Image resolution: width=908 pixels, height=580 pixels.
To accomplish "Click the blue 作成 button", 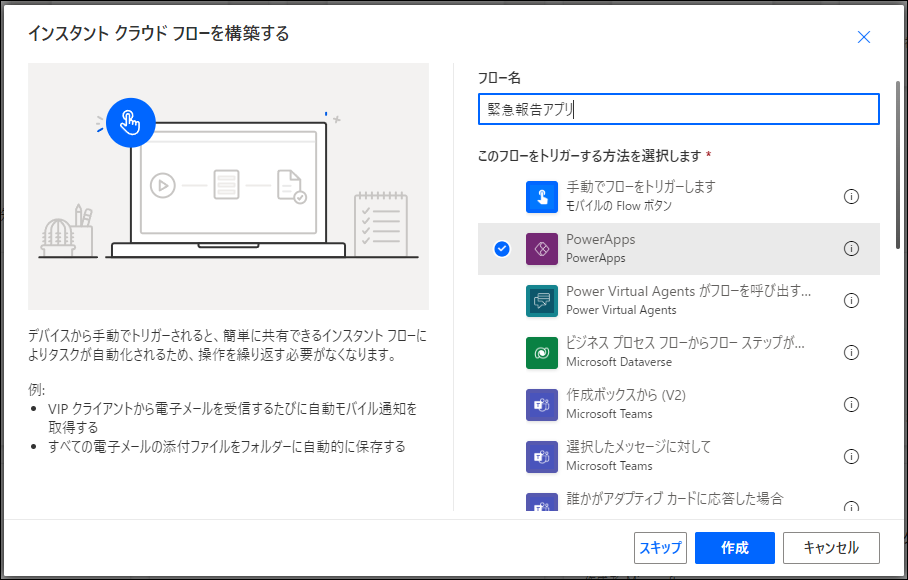I will pyautogui.click(x=735, y=548).
